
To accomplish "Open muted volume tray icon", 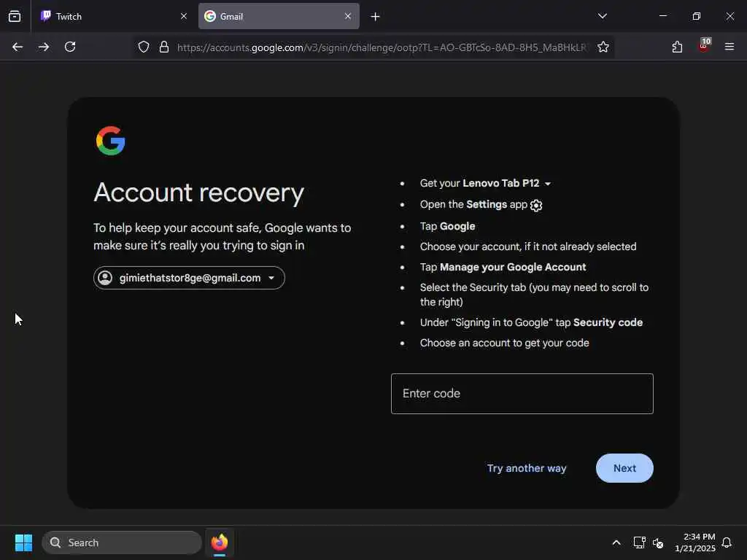I will [x=658, y=542].
